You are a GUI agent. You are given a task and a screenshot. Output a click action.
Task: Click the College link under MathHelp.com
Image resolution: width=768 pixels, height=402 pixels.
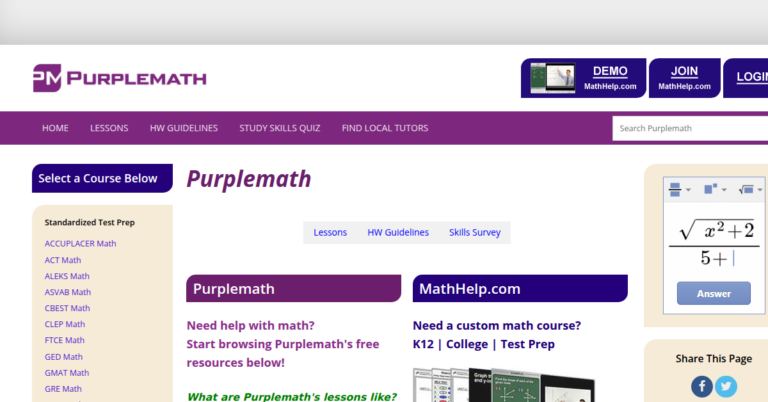point(467,344)
